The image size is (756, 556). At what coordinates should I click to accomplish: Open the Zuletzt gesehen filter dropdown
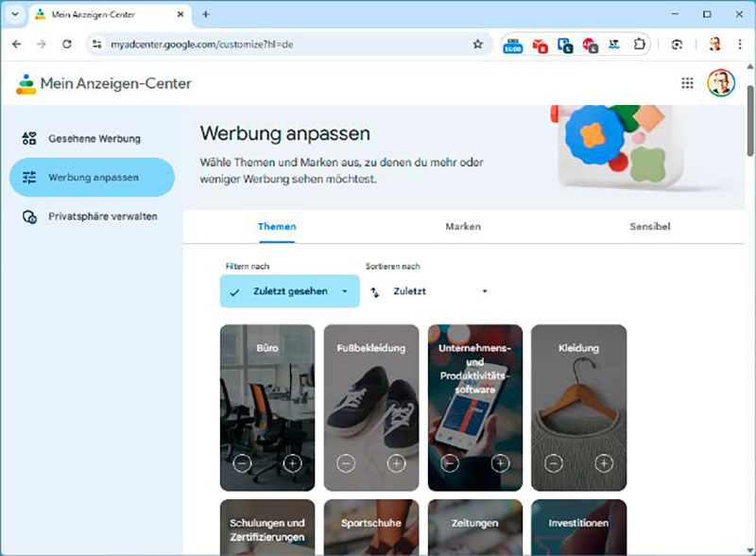(290, 291)
